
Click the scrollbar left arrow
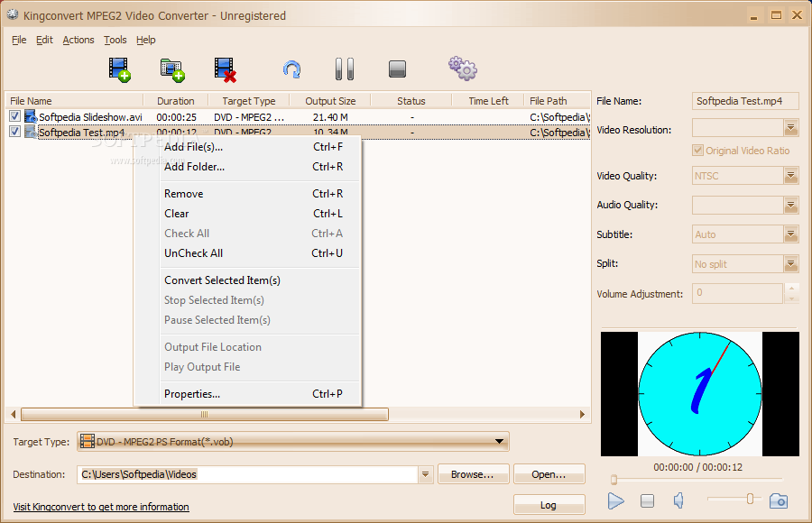(x=13, y=414)
